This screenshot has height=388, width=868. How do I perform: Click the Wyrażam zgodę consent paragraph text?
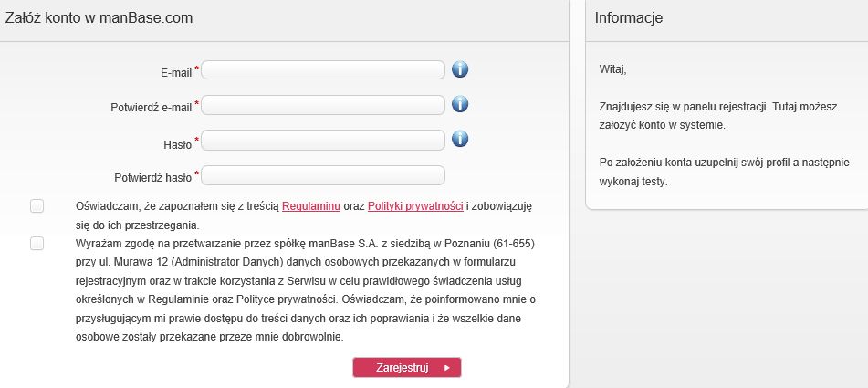point(306,289)
